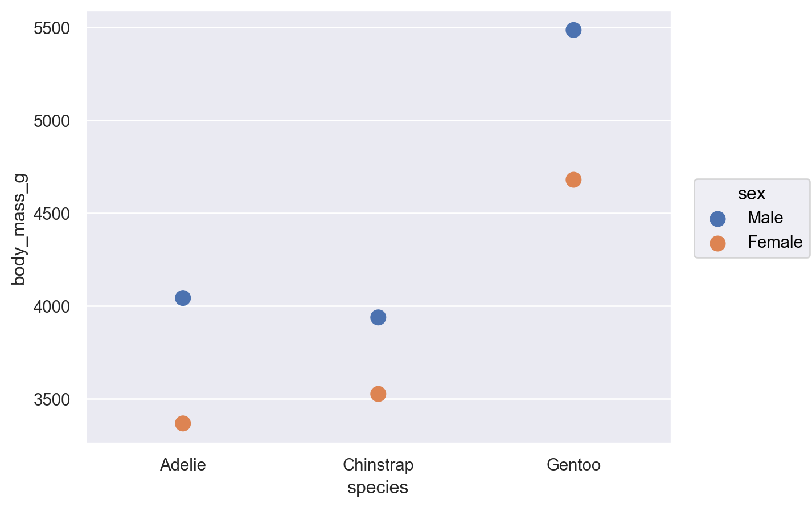This screenshot has width=812, height=507.
Task: Click the y-axis label "body_mass_g"
Action: click(19, 229)
